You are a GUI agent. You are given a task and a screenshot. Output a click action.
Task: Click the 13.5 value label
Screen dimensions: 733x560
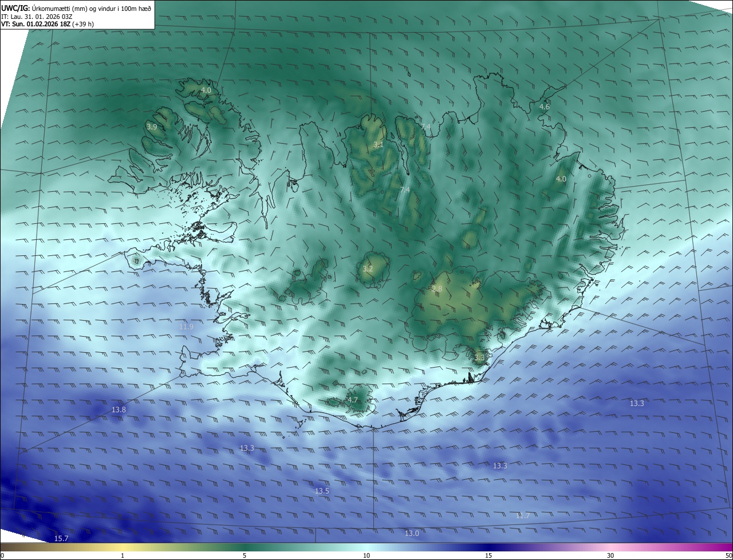pyautogui.click(x=322, y=491)
